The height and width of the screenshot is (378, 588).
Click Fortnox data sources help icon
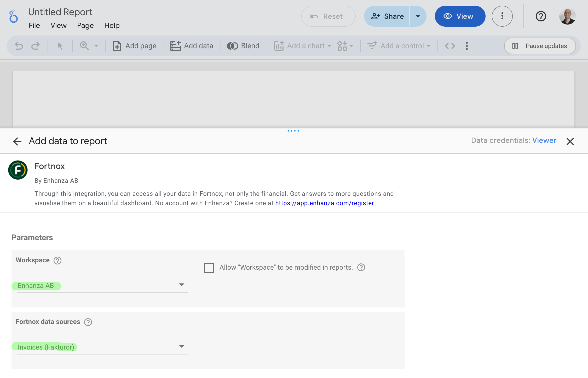click(88, 322)
